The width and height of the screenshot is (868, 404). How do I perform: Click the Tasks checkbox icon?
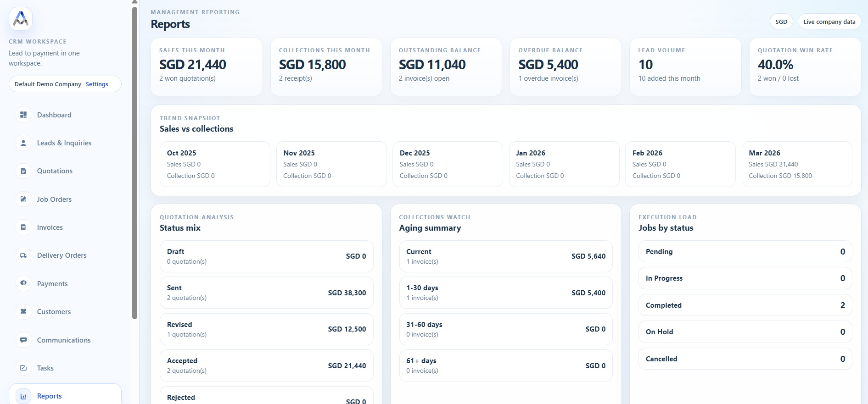coord(23,368)
